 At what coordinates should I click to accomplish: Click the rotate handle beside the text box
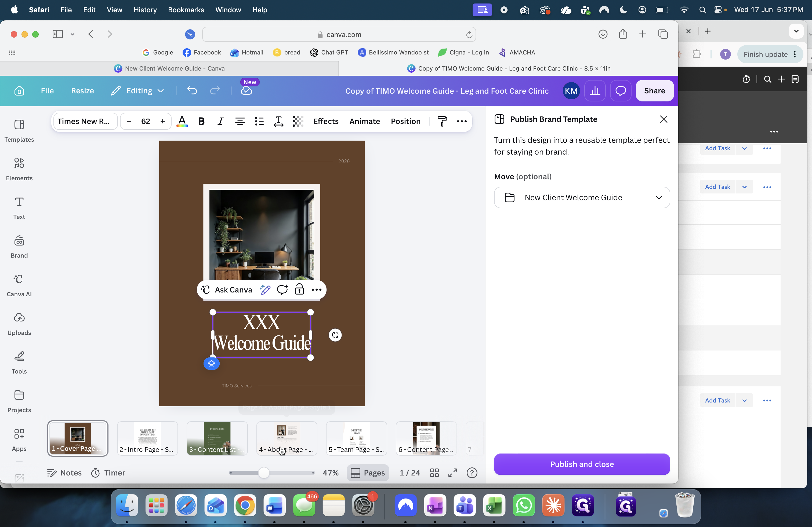(335, 335)
